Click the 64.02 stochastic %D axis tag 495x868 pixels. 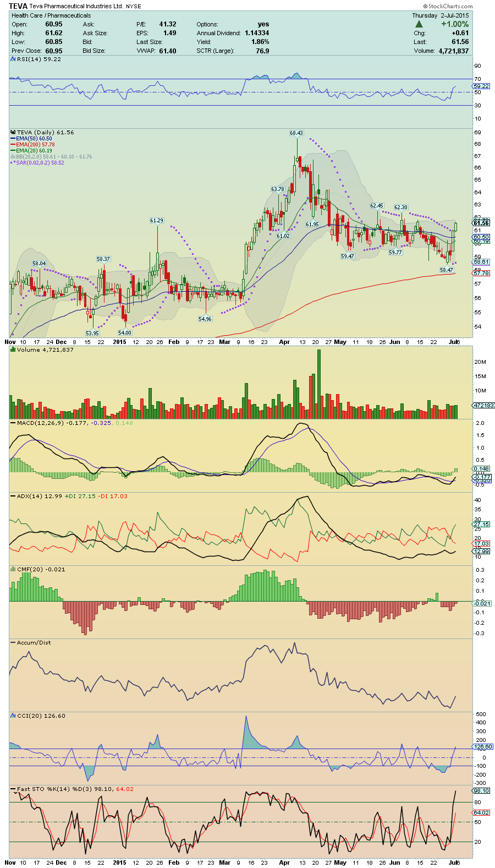coord(481,812)
